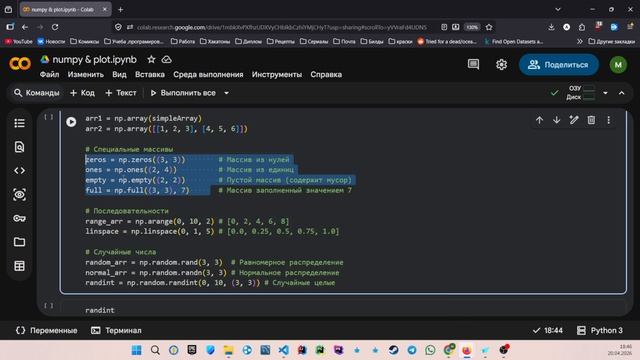Click Выполнить все to run all cells
Screen dimensions: 640x360
(x=183, y=93)
